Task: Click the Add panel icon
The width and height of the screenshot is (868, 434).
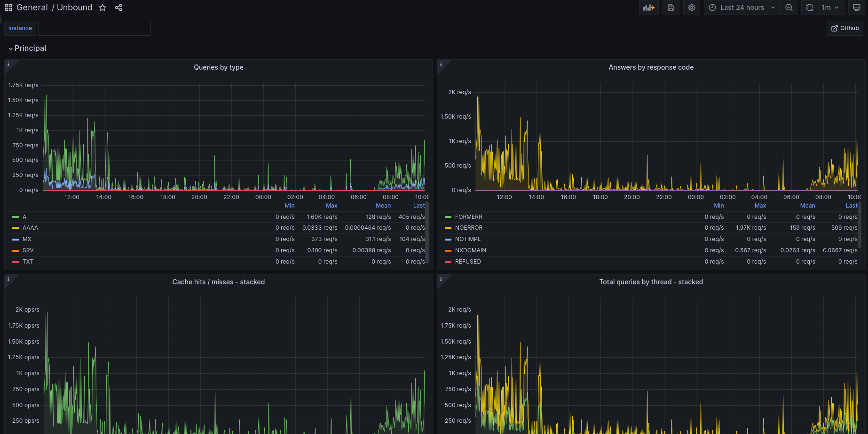Action: (x=648, y=8)
